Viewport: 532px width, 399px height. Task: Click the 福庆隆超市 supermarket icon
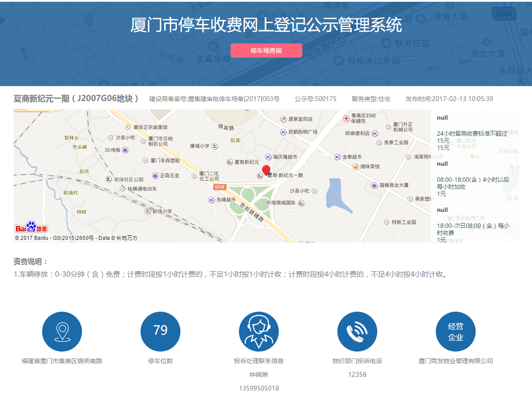tap(268, 157)
